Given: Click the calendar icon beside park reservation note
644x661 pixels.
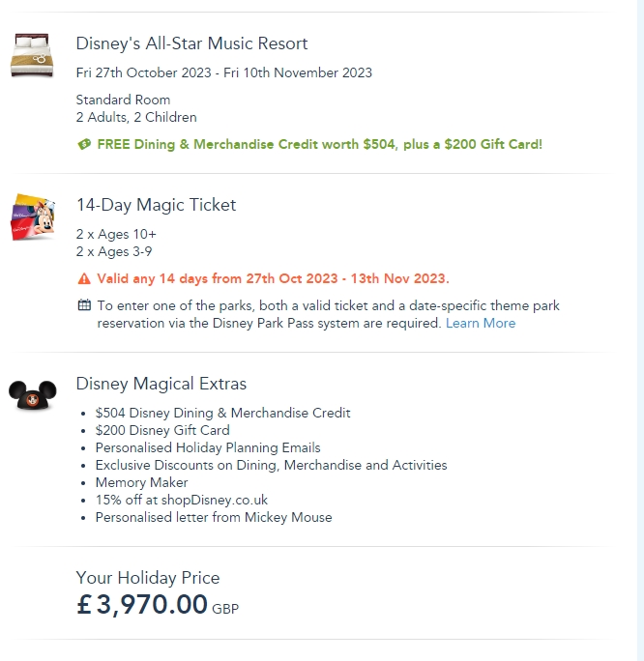Looking at the screenshot, I should pos(84,306).
